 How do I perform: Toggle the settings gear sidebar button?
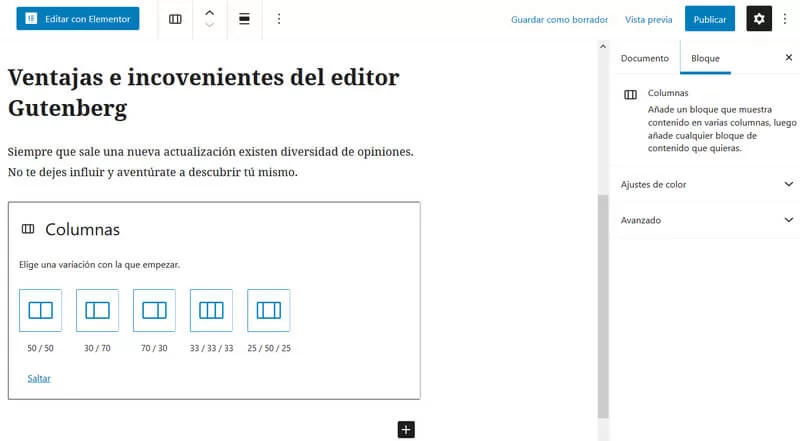coord(759,19)
